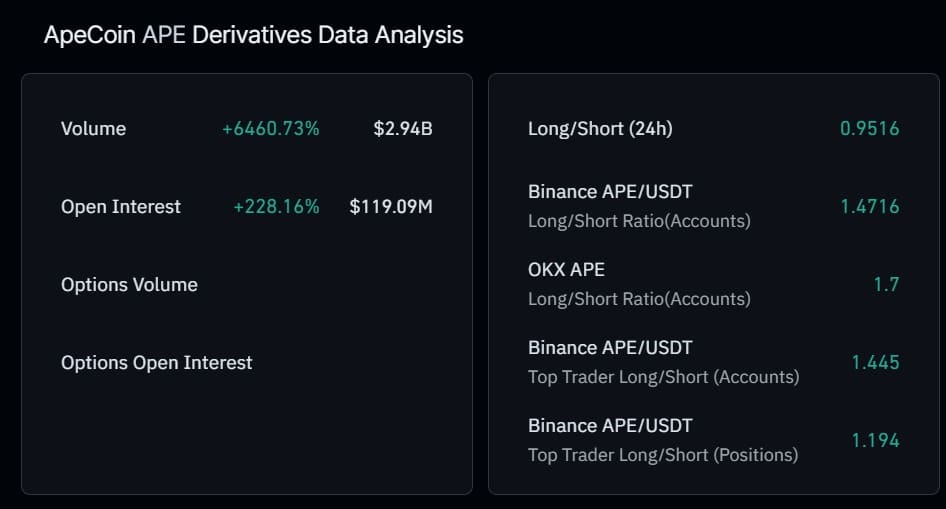This screenshot has height=509, width=946.
Task: Click Binance APE/USDT above Long/Short Ratio(Accounts)
Action: pyautogui.click(x=610, y=191)
